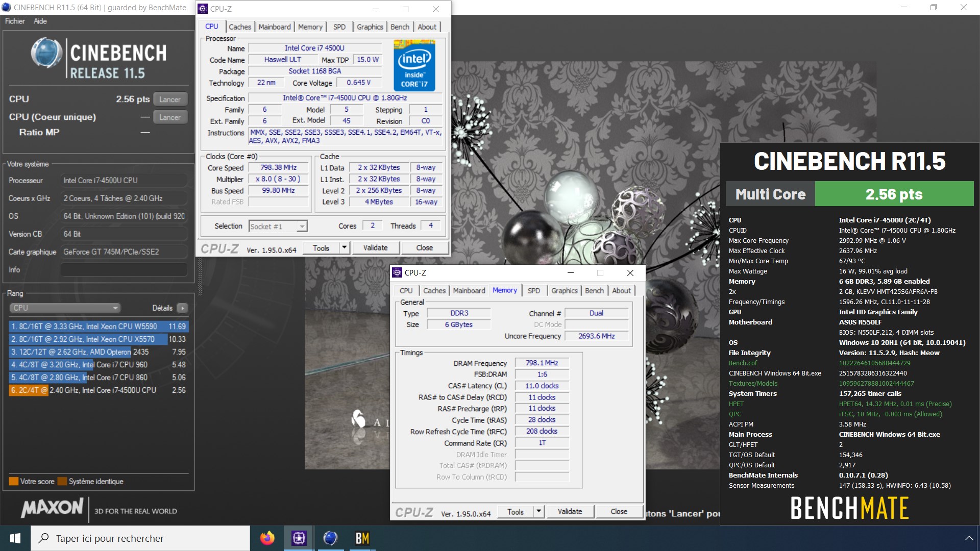Screen dimensions: 980x551
Task: Click the Carte graphique GeForce GT 745M field
Action: click(124, 252)
